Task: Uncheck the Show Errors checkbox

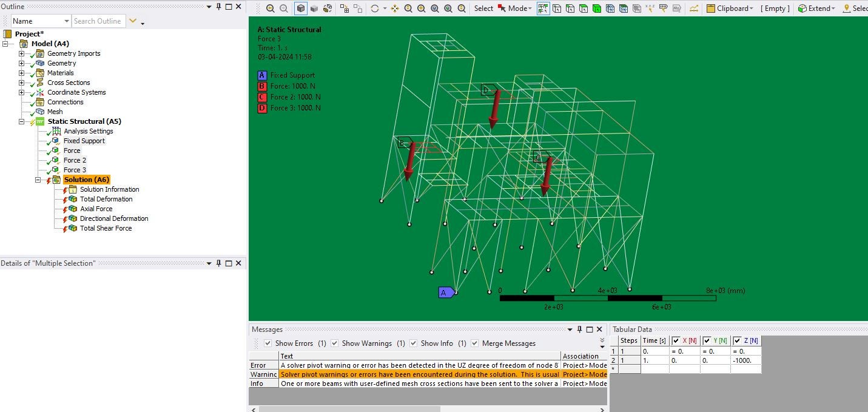Action: 267,343
